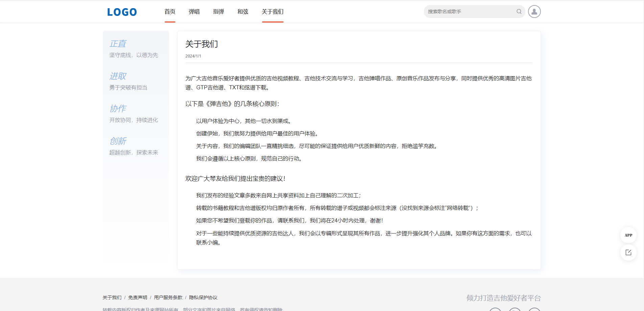This screenshot has width=644, height=311.
Task: Open the feedback edit icon at right edge
Action: tap(628, 252)
